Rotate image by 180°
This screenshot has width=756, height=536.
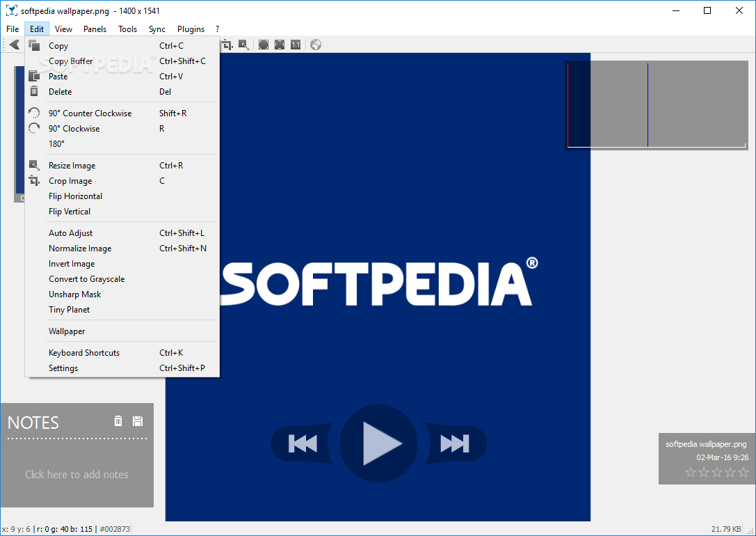pos(122,144)
